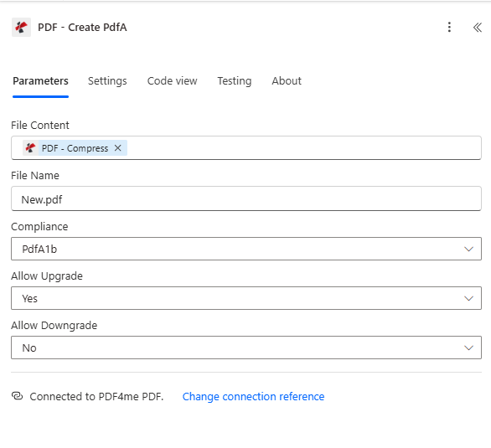Open the About tab
The width and height of the screenshot is (491, 448).
287,81
